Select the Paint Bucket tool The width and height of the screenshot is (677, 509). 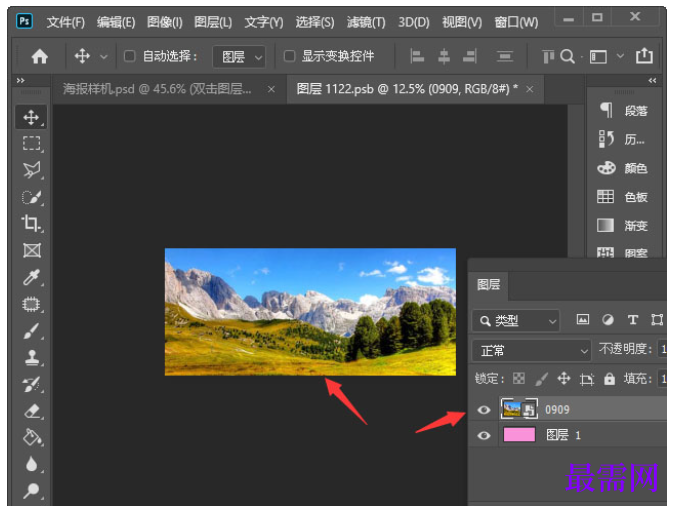pyautogui.click(x=32, y=437)
